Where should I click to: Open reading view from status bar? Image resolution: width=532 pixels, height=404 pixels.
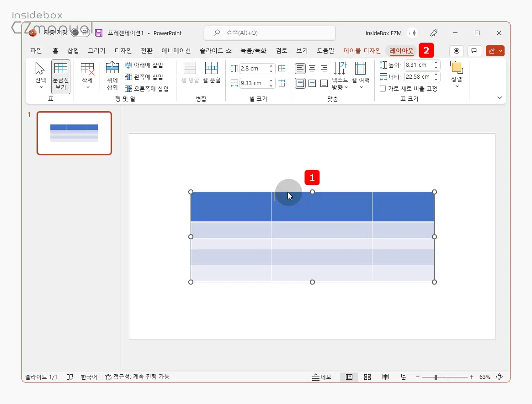pos(385,377)
